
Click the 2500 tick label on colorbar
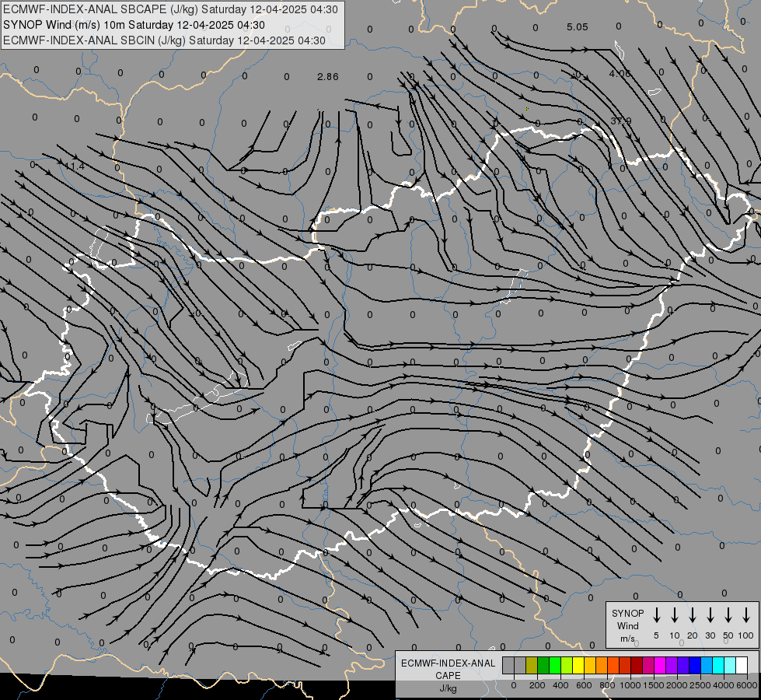pyautogui.click(x=700, y=685)
